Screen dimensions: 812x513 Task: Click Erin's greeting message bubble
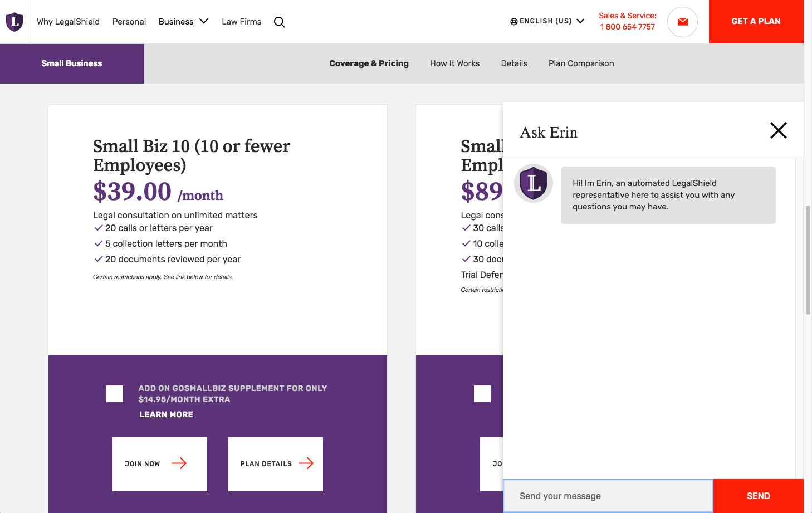pos(668,195)
